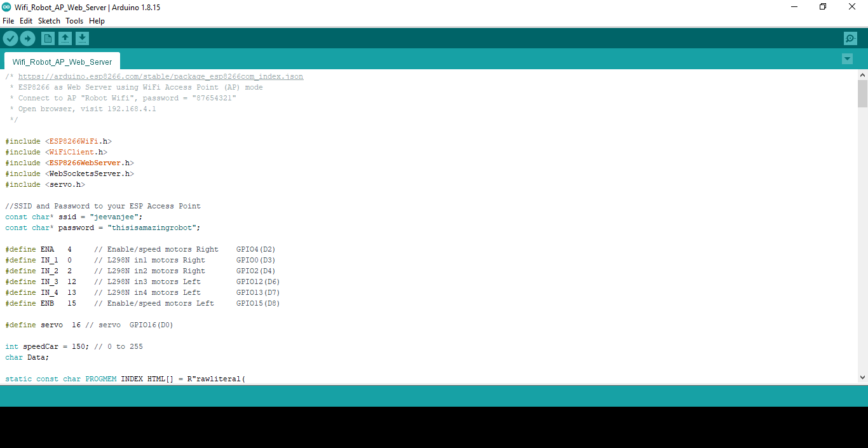Verify the sketch with the checkmark icon
The height and width of the screenshot is (448, 868).
click(x=10, y=38)
